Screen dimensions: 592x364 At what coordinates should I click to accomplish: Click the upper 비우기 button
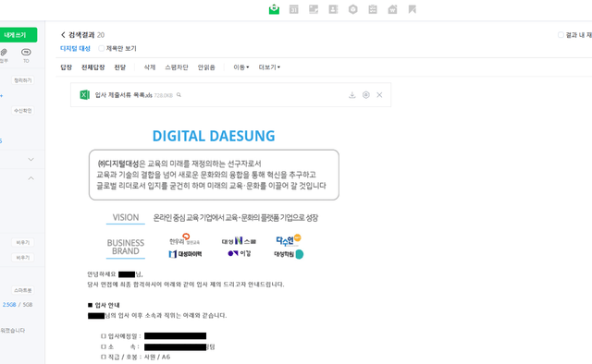pyautogui.click(x=22, y=243)
